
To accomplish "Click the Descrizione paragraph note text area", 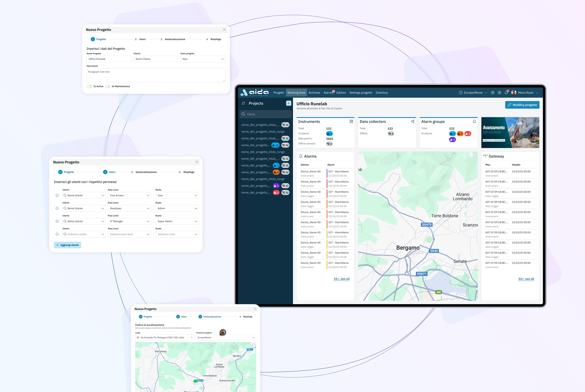I will tap(156, 75).
